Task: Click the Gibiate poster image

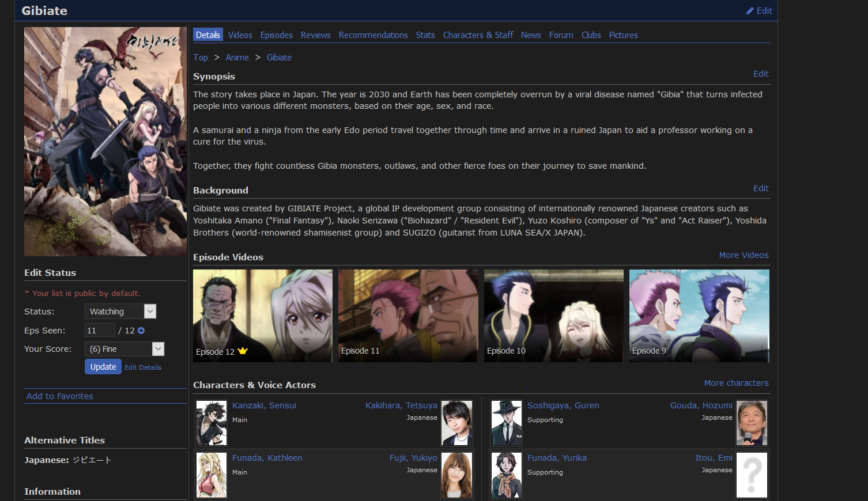Action: coord(105,142)
